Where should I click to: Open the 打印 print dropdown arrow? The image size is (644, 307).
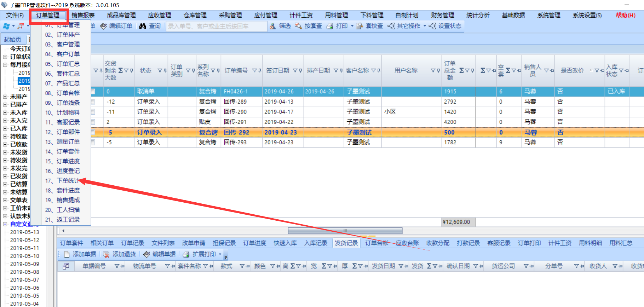pyautogui.click(x=352, y=26)
